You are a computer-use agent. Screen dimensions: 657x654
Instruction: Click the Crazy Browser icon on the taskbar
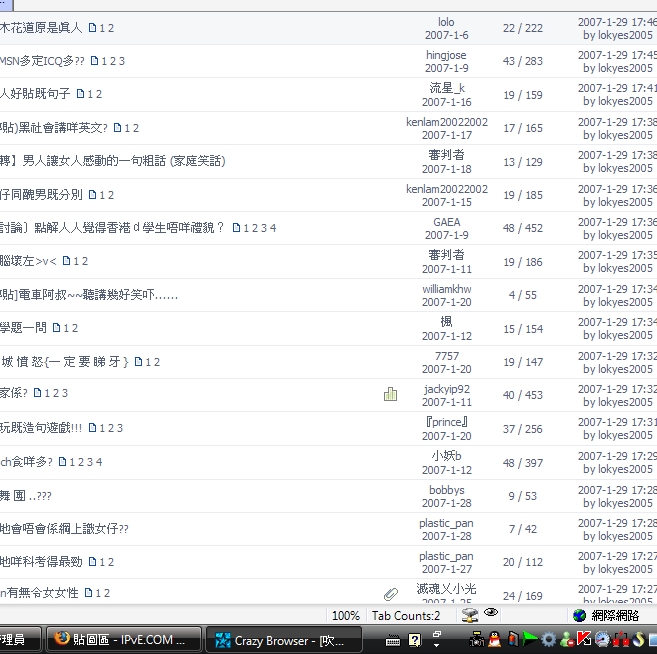[x=223, y=640]
